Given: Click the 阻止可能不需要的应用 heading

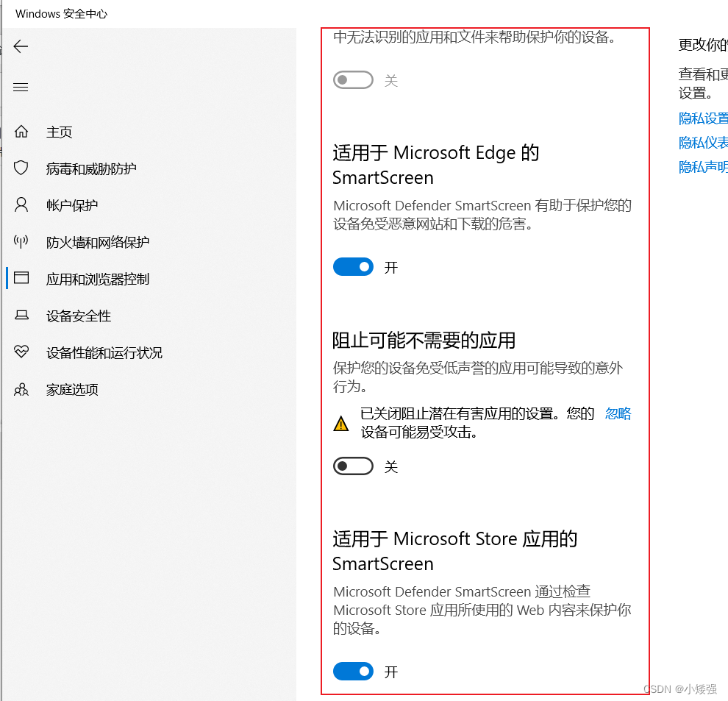Looking at the screenshot, I should [x=424, y=341].
